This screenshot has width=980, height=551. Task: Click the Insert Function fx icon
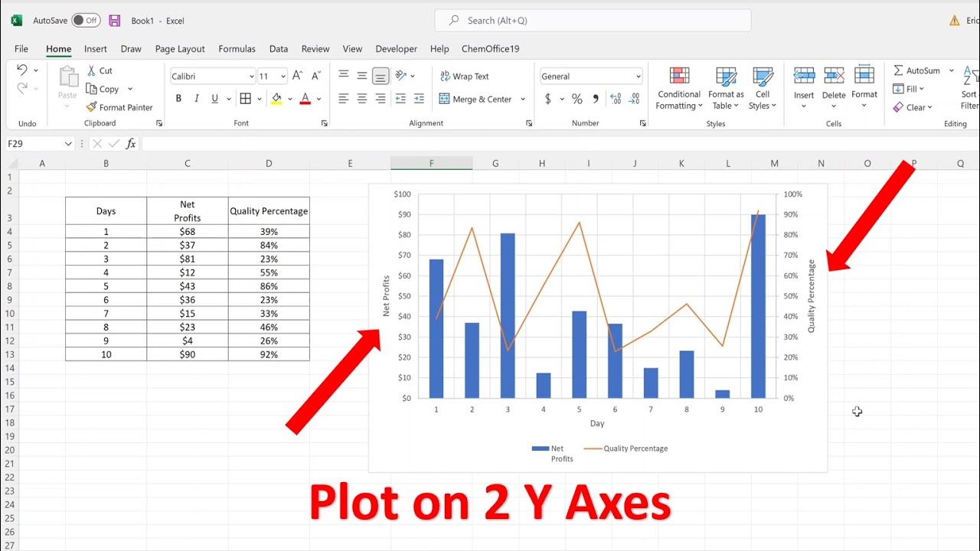[131, 144]
